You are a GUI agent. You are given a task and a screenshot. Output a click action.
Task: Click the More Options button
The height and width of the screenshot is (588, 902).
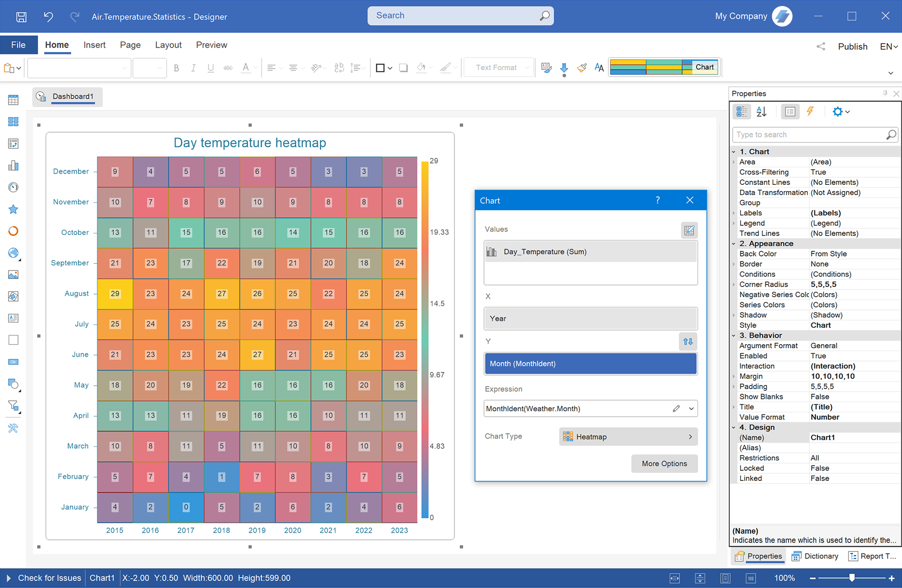click(x=664, y=464)
